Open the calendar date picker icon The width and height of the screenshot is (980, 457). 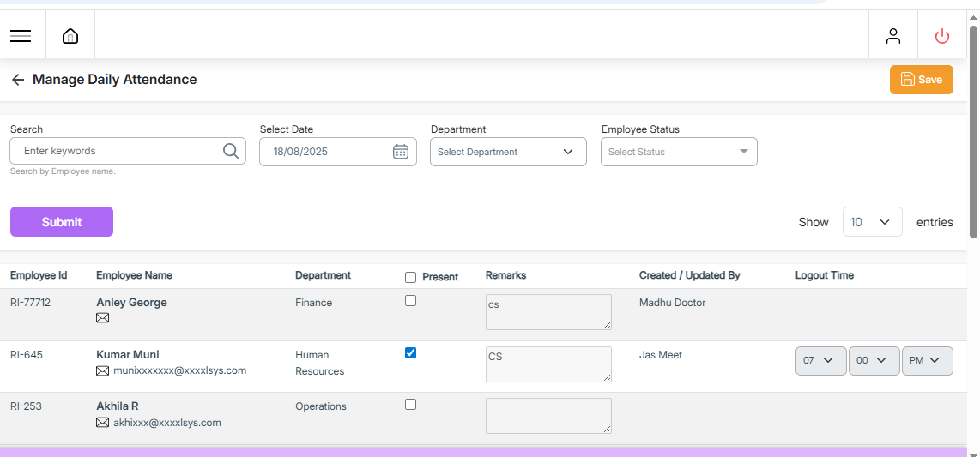point(401,152)
